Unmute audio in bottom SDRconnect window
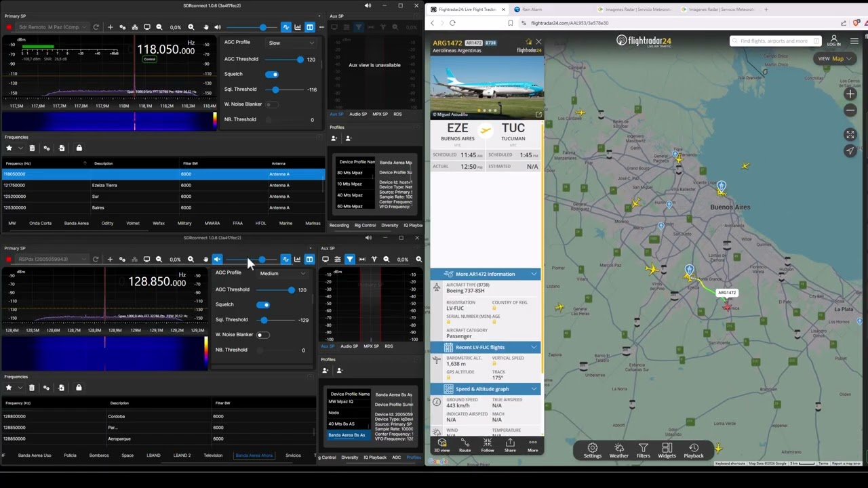The width and height of the screenshot is (868, 488). coord(218,259)
